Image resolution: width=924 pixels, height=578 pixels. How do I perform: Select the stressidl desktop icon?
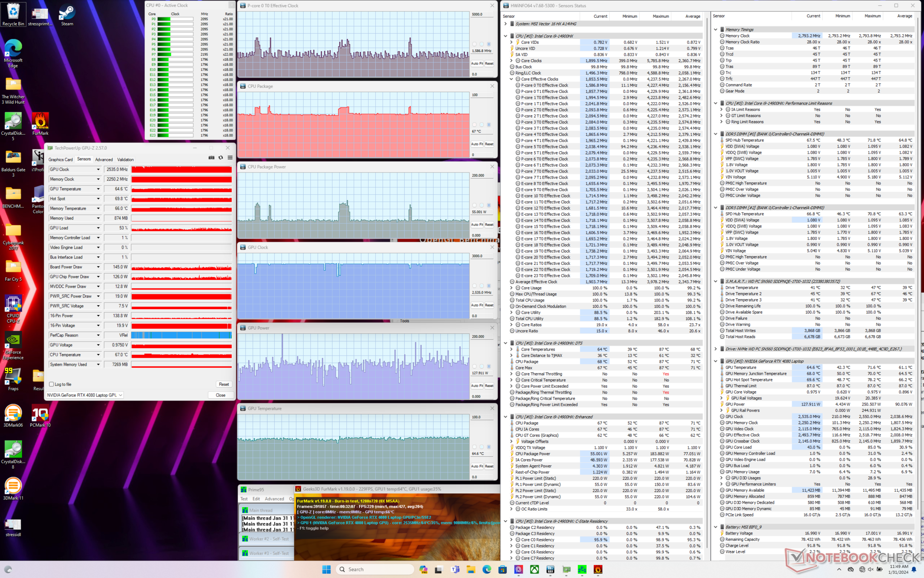(13, 527)
